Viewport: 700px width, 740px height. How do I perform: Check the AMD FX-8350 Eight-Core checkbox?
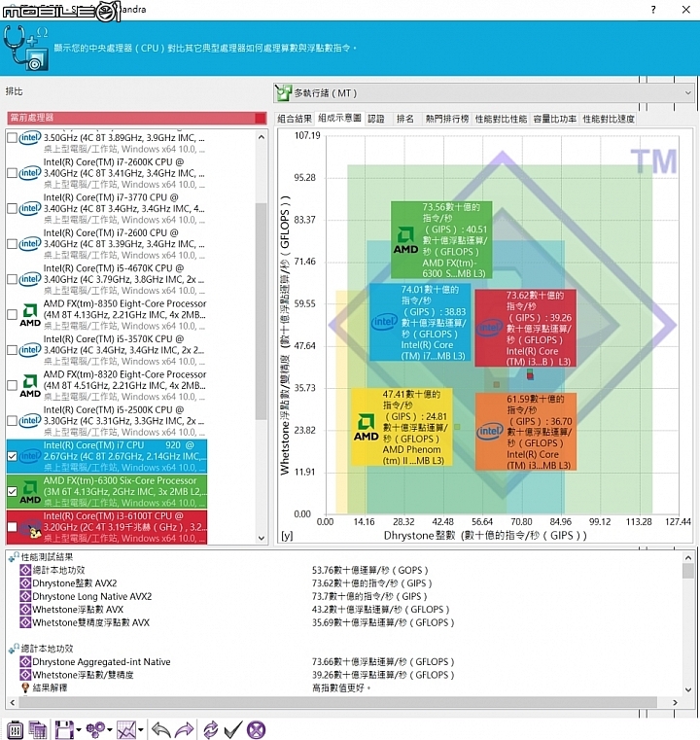[x=13, y=315]
